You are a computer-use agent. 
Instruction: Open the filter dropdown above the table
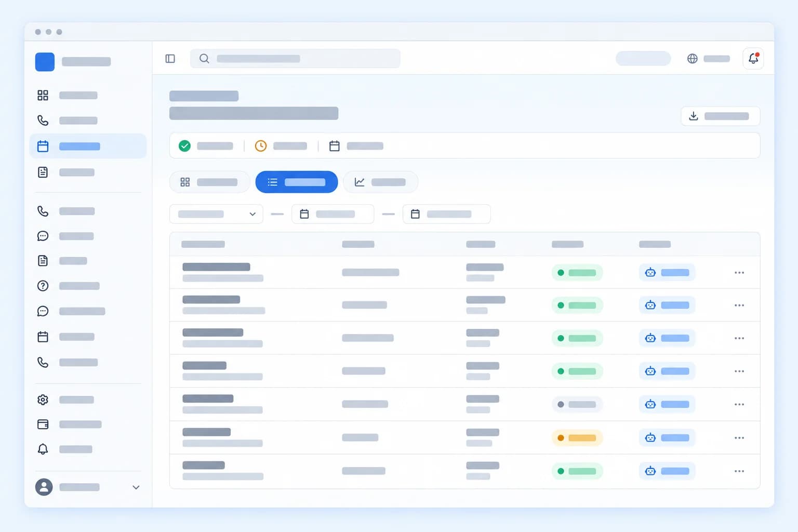pos(216,214)
